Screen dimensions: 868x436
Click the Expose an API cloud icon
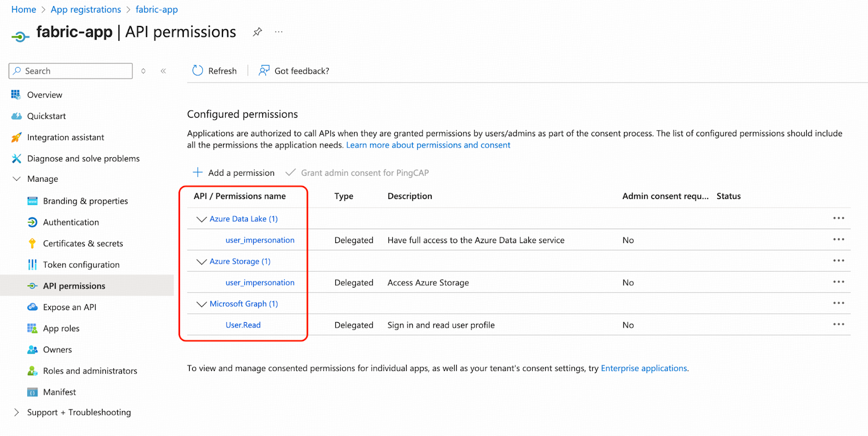pyautogui.click(x=32, y=307)
